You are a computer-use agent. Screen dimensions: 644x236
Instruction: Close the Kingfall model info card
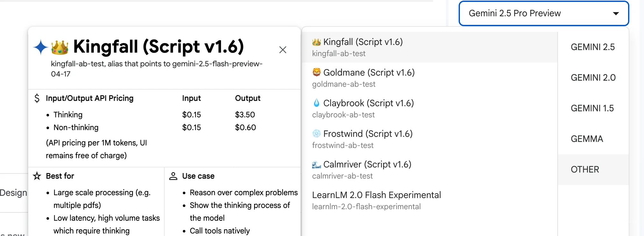coord(283,50)
